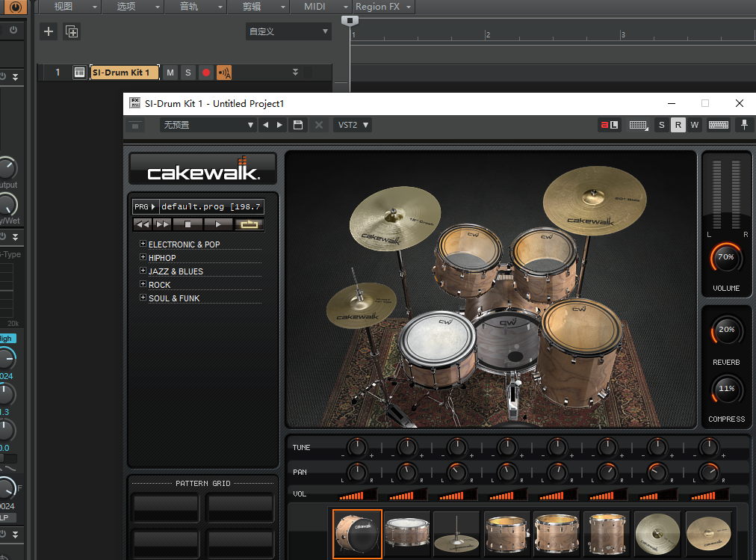Click the PRG program menu arrow

click(x=145, y=206)
